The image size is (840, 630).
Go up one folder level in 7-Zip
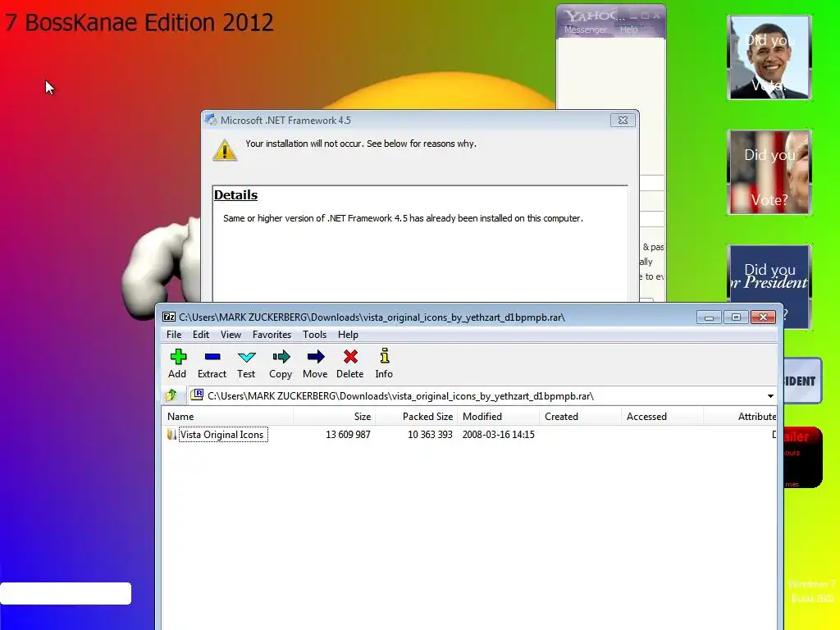[x=171, y=396]
